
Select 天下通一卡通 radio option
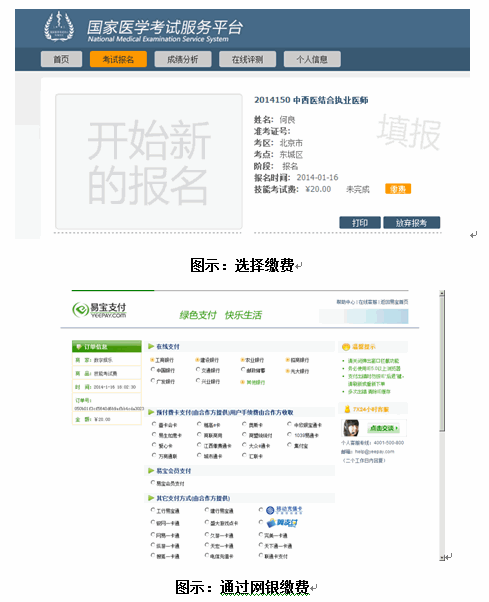[x=261, y=545]
